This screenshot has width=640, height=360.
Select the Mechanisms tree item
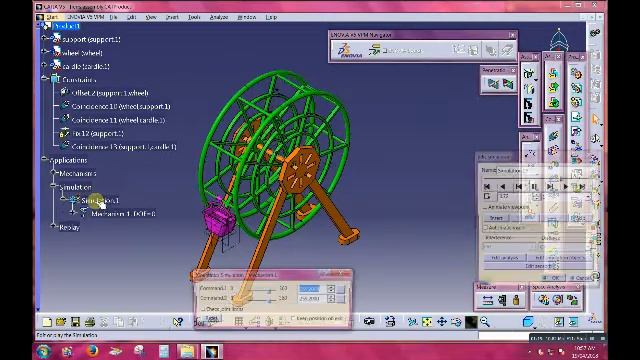(x=78, y=173)
